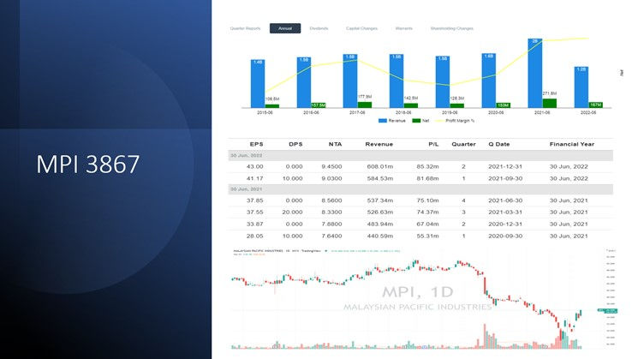Expand the 30 Jun, 2022 group row
Screen dimensions: 644x359
[420, 156]
